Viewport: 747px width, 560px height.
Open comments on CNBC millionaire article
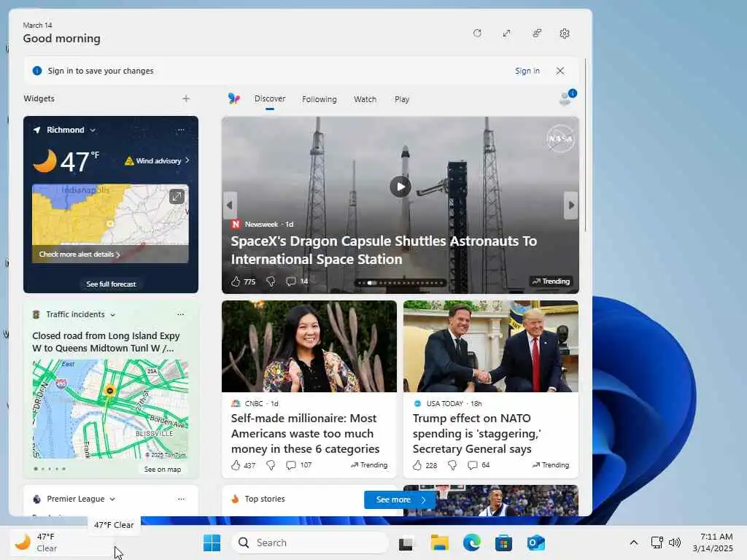(298, 465)
